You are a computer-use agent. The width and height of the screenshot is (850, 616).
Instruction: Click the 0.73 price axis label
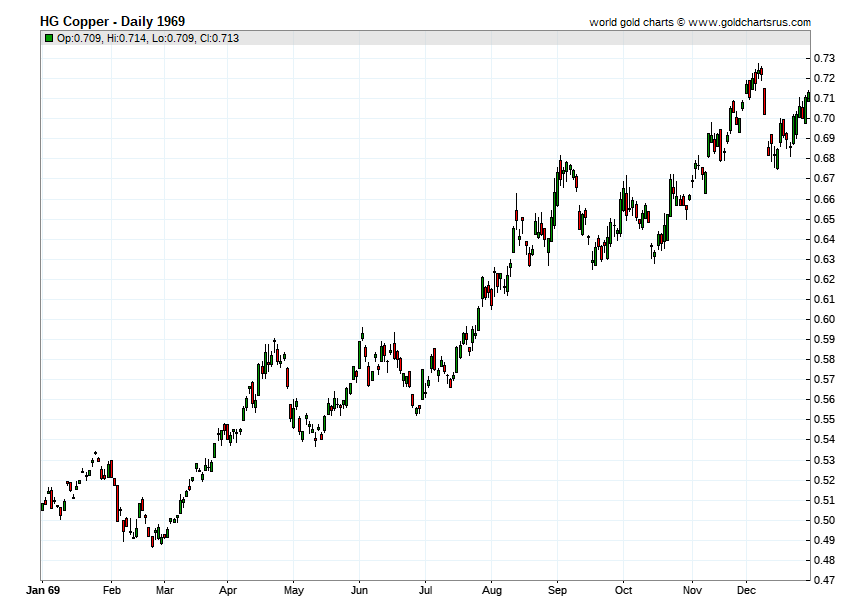click(x=825, y=58)
